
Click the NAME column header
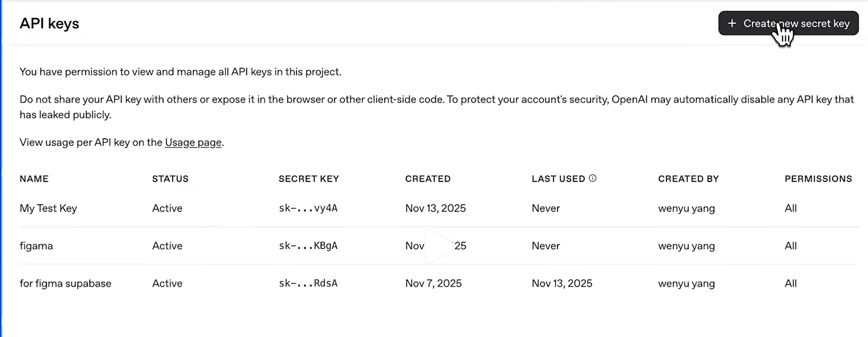click(x=34, y=179)
